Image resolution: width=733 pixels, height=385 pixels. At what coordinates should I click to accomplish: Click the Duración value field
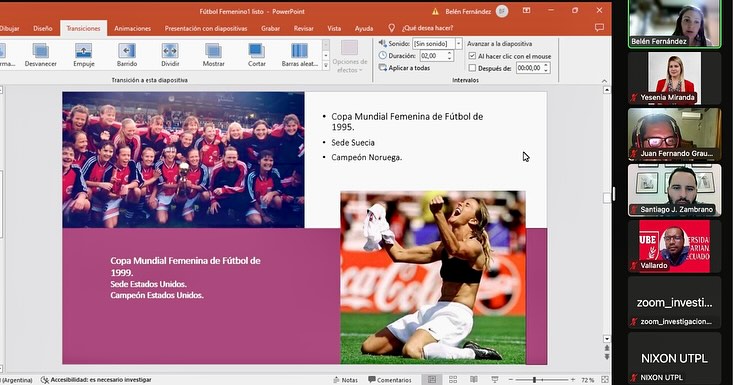coord(433,56)
